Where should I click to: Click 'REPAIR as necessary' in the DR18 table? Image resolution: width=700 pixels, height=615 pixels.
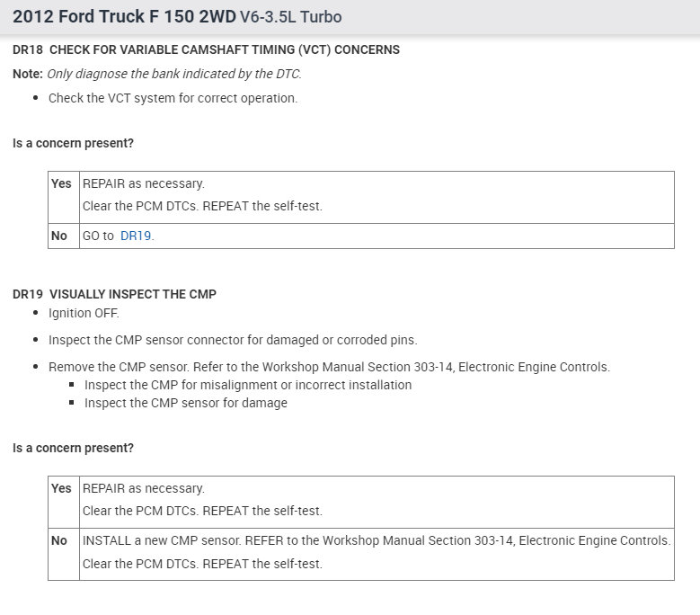click(x=144, y=183)
